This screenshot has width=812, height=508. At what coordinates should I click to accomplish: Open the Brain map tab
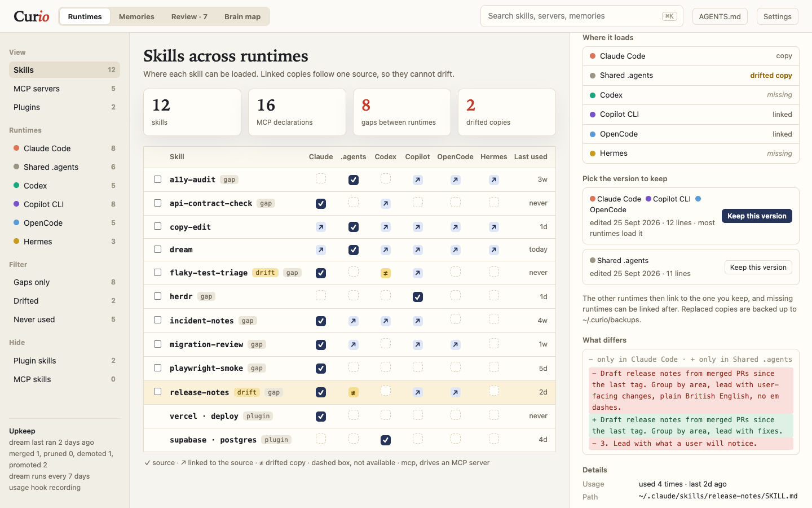pyautogui.click(x=242, y=16)
